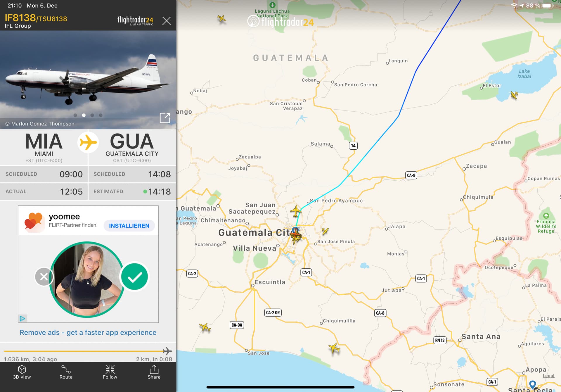The width and height of the screenshot is (561, 392).
Task: Reject the yoomee profile with the X
Action: 44,277
